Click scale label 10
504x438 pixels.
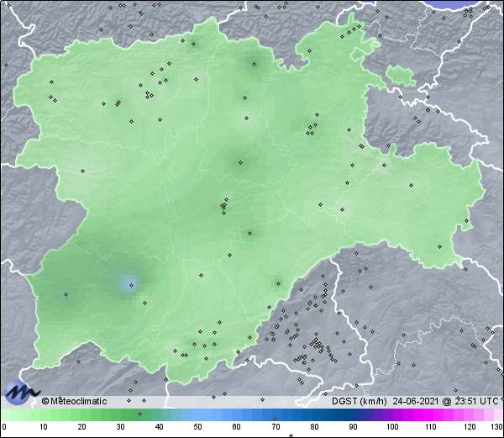pyautogui.click(x=43, y=427)
